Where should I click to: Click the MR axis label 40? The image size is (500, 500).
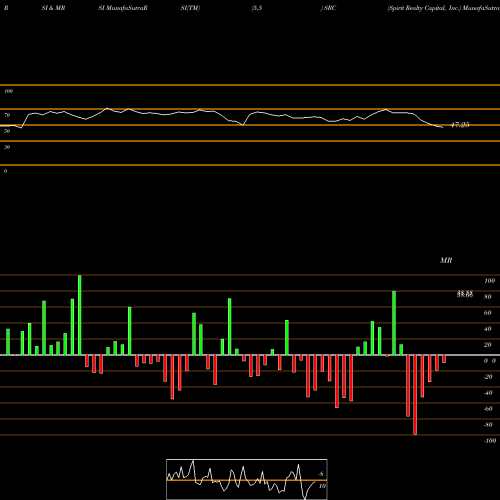pos(487,329)
